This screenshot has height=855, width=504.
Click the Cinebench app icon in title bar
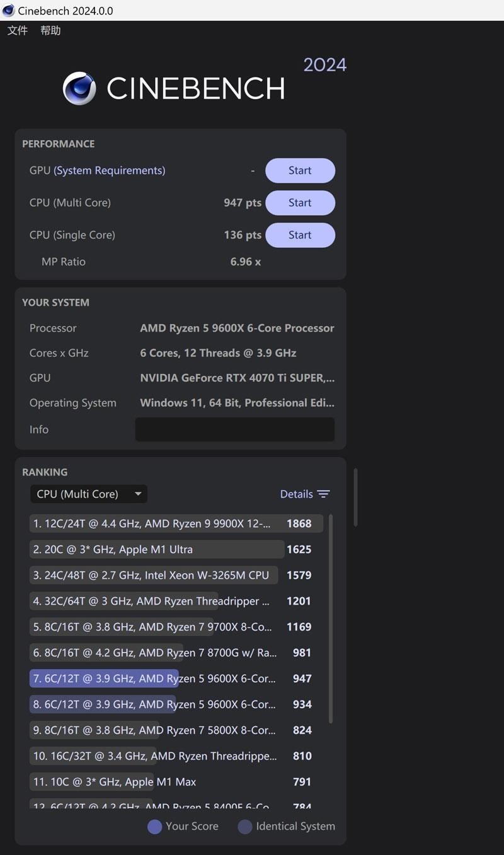(8, 10)
